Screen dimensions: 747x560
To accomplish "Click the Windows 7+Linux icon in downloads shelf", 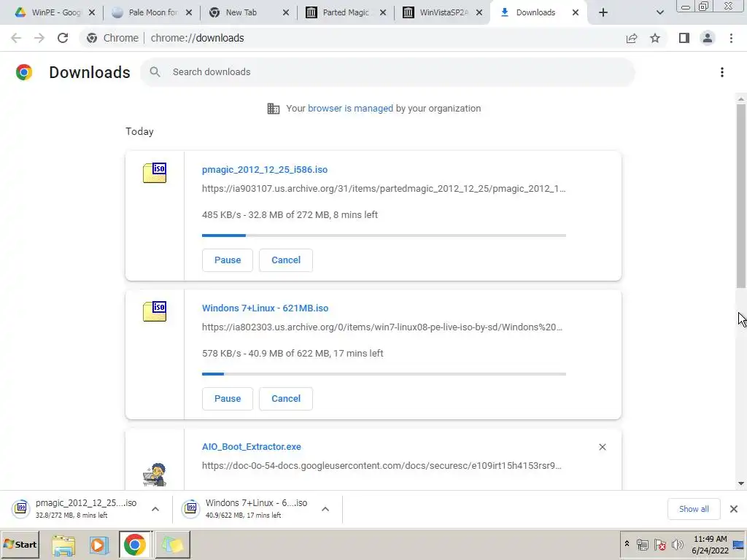I will pyautogui.click(x=190, y=508).
